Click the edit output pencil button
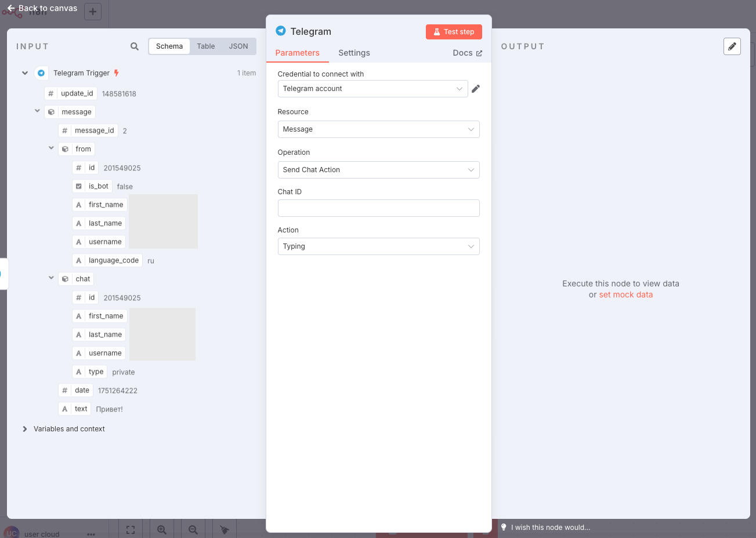The image size is (756, 538). (732, 46)
